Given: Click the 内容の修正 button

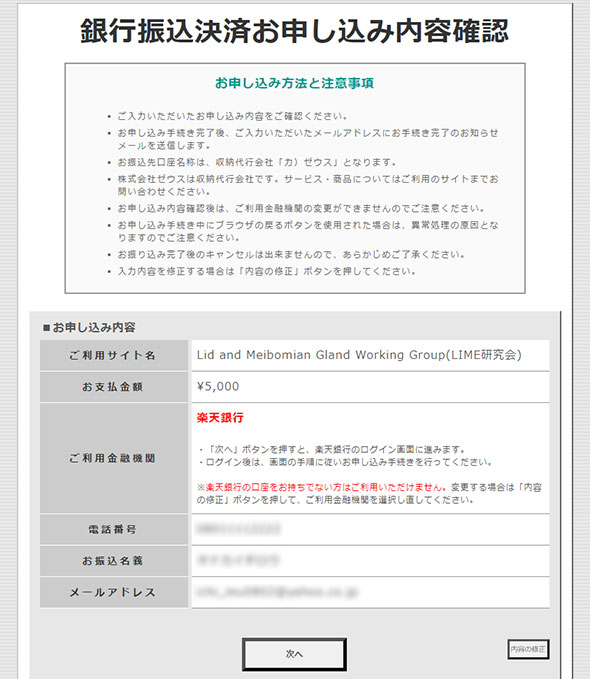Looking at the screenshot, I should tap(528, 649).
